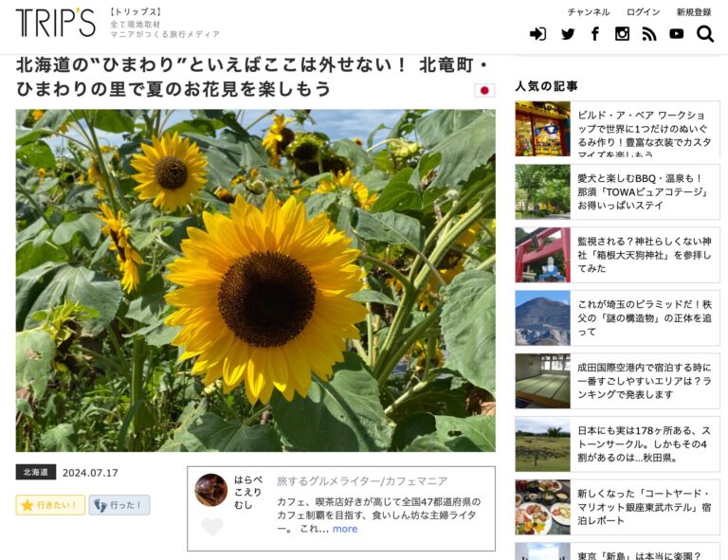Open the sunflower main article image

255,280
